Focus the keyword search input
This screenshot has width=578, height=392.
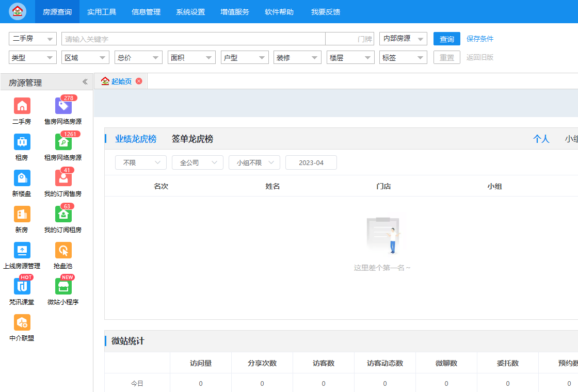pyautogui.click(x=194, y=39)
